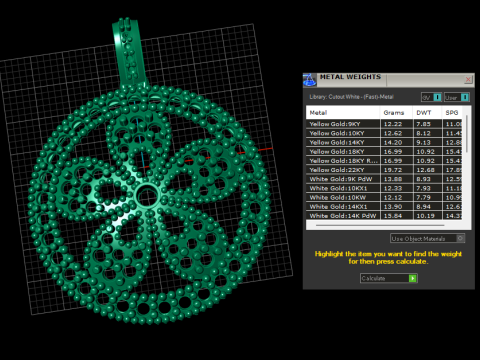The height and width of the screenshot is (360, 480).
Task: Select the White Gold:10KX1 row
Action: [384, 188]
